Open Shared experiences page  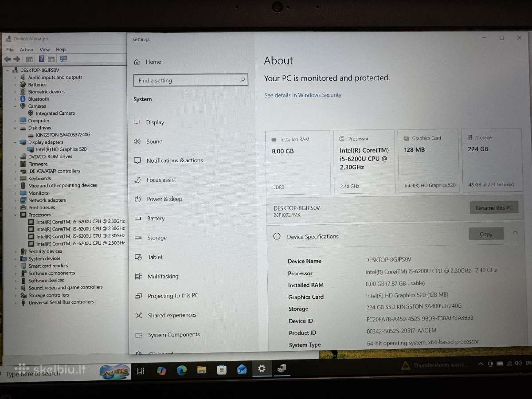tap(172, 315)
